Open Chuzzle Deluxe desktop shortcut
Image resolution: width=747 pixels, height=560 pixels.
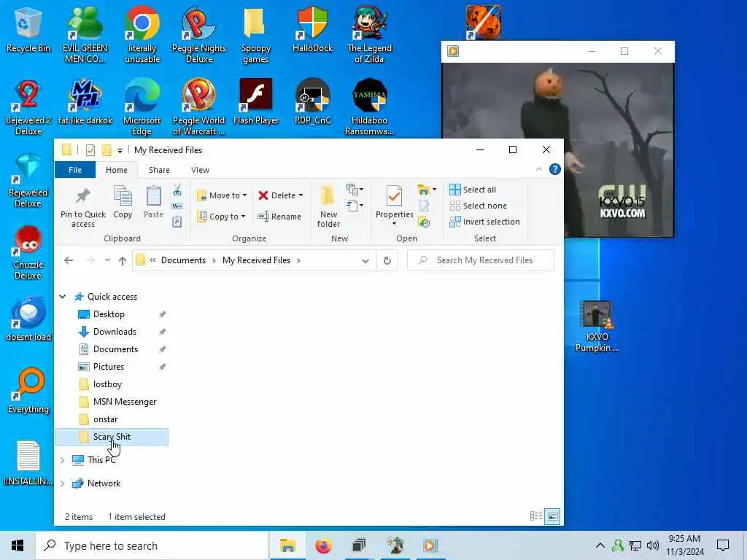point(28,252)
